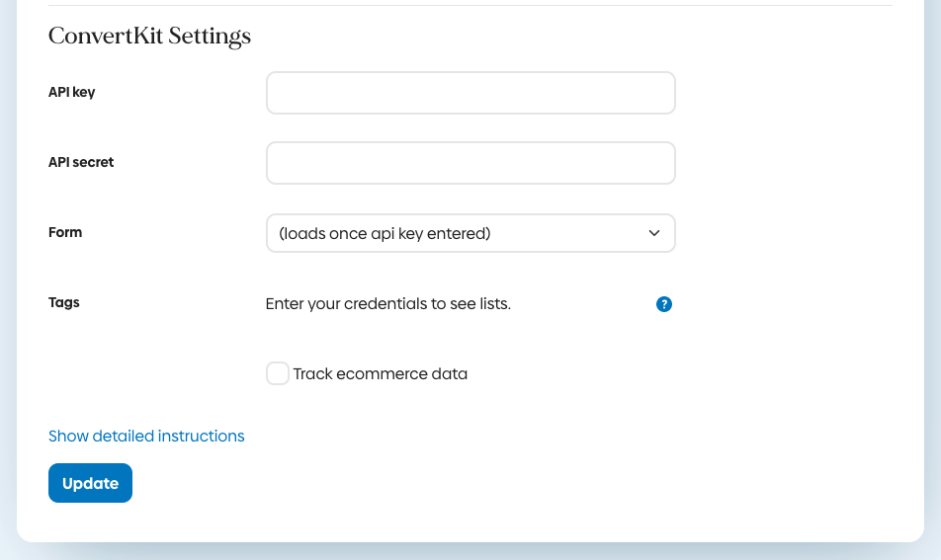Click the "Tags" field label
Image resolution: width=941 pixels, height=560 pixels.
click(x=64, y=302)
